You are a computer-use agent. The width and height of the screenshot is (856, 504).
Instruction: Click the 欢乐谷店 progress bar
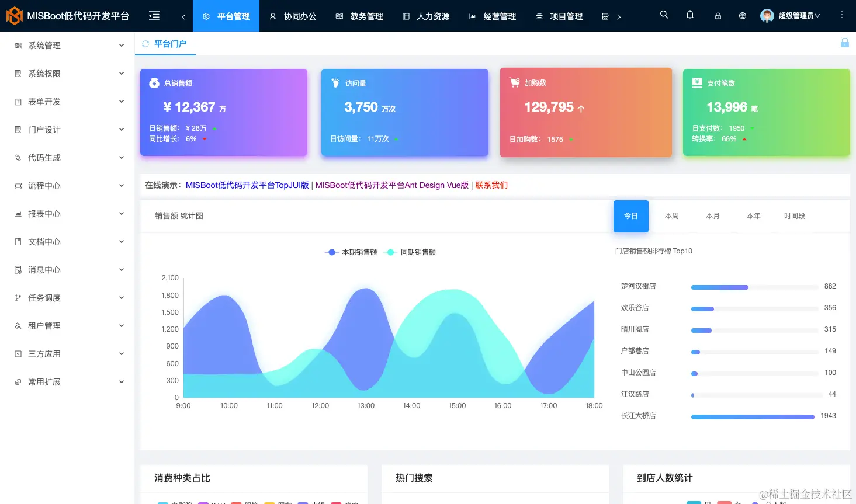coord(754,309)
